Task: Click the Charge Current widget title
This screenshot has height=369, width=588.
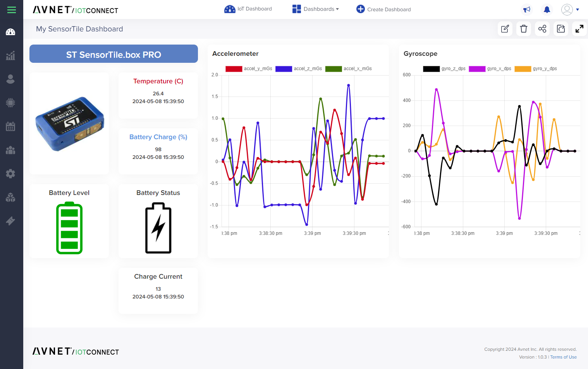Action: (158, 276)
